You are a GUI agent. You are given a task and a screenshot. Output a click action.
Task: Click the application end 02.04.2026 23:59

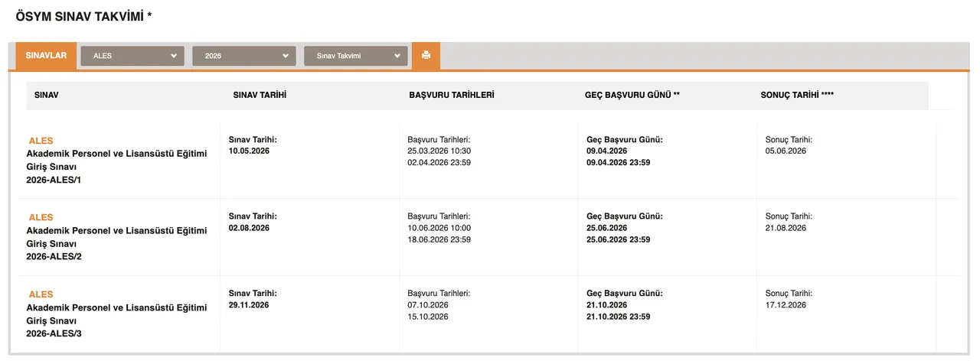[439, 163]
